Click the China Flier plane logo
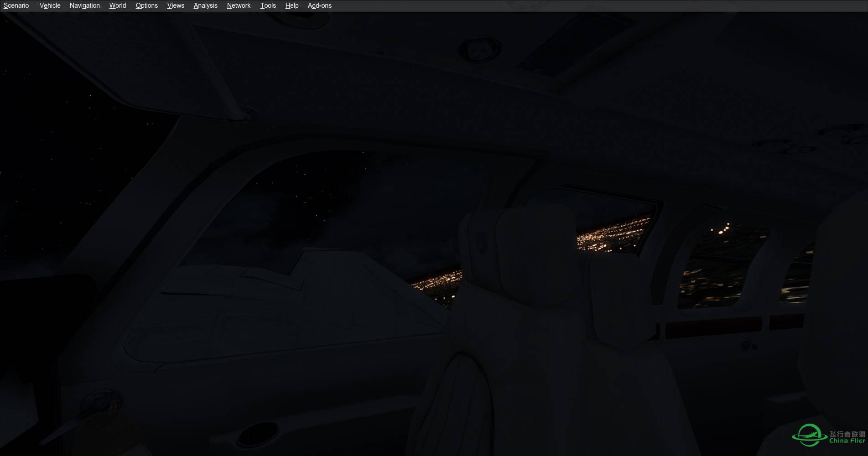Image resolution: width=868 pixels, height=456 pixels. [810, 435]
